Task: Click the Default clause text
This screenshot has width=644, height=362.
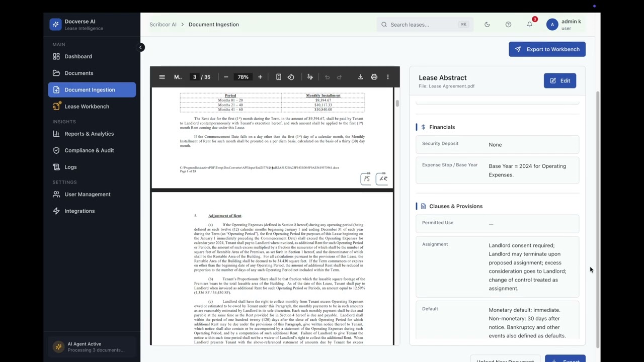Action: point(527,323)
